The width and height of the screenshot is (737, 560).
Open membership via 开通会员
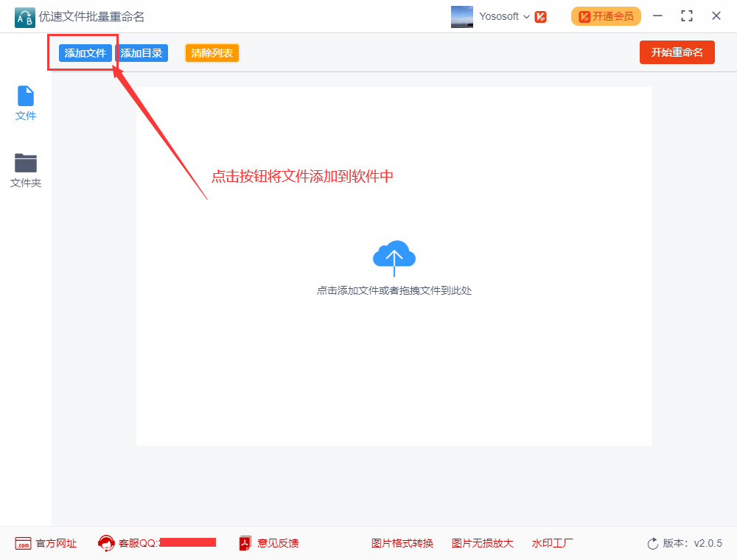[606, 16]
